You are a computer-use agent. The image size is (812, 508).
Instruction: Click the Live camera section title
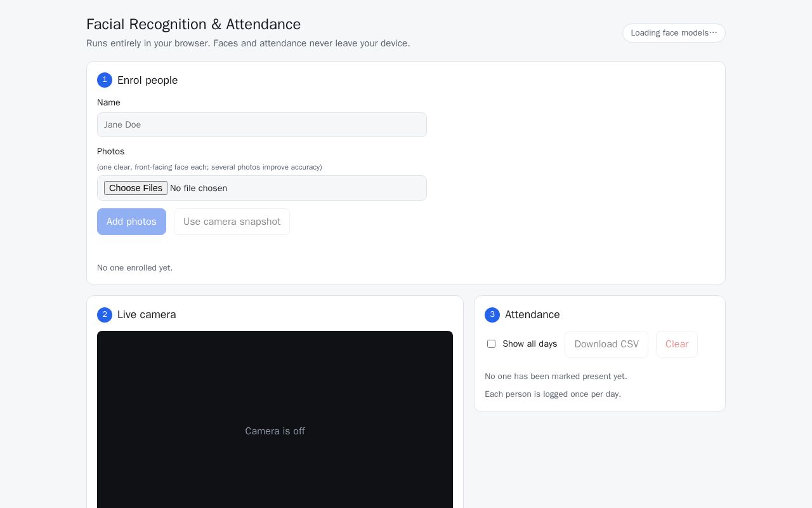click(x=147, y=314)
